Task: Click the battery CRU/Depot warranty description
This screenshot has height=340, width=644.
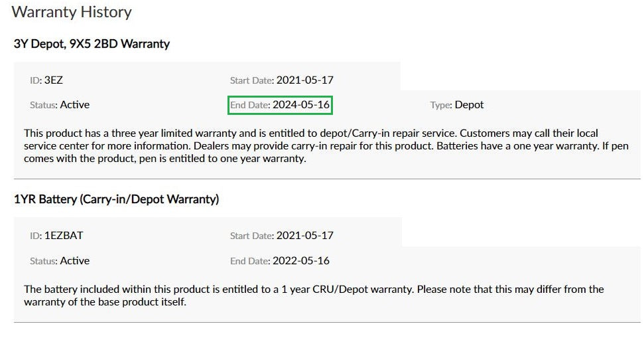Action: 313,296
